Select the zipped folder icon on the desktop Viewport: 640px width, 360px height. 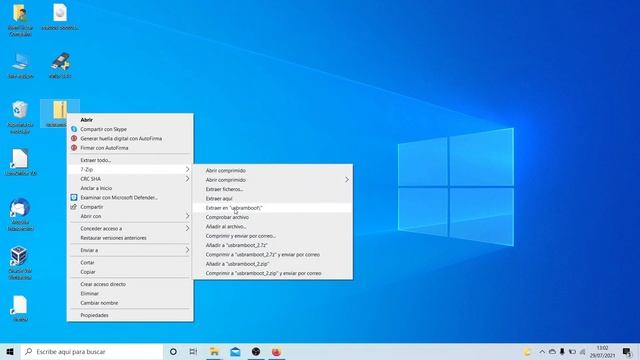60,110
